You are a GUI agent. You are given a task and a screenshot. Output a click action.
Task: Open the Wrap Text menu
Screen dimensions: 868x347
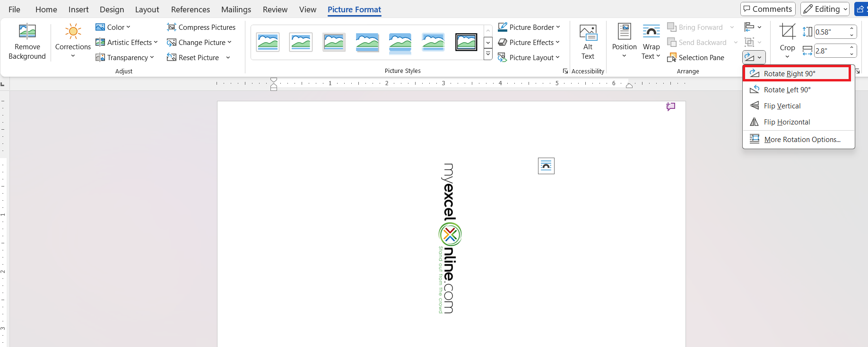651,42
